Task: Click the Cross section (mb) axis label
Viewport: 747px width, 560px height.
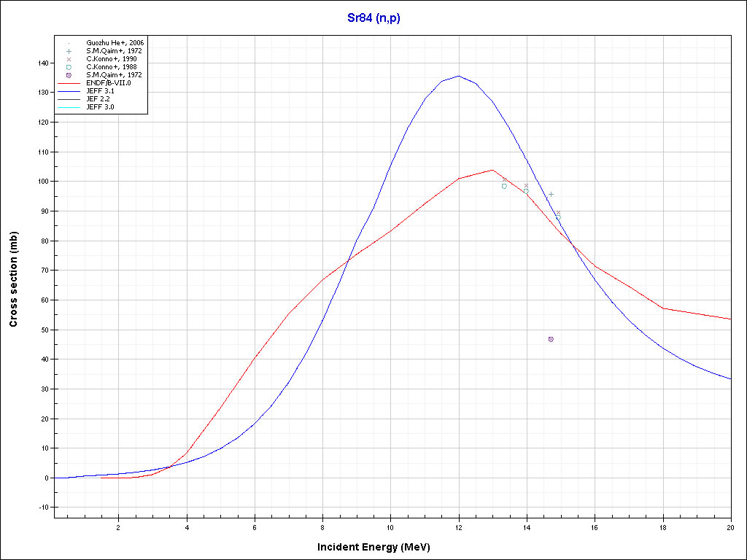Action: (14, 280)
